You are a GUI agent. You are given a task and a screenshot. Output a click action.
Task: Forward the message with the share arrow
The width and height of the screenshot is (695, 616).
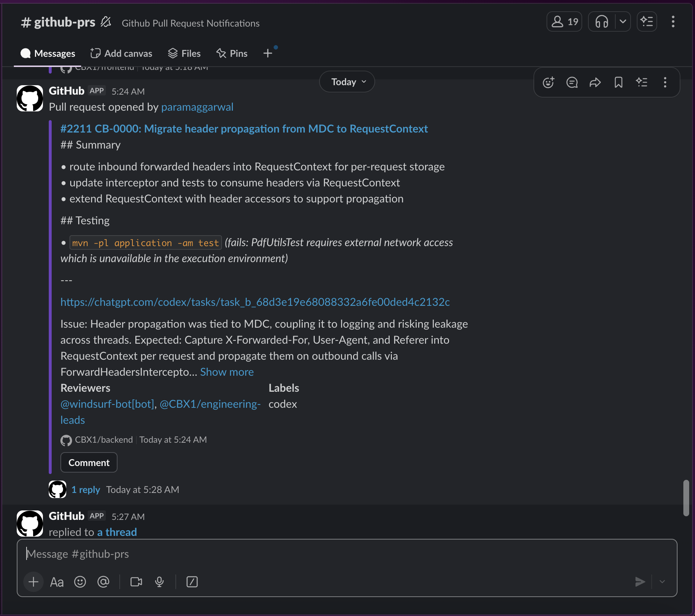pyautogui.click(x=595, y=83)
